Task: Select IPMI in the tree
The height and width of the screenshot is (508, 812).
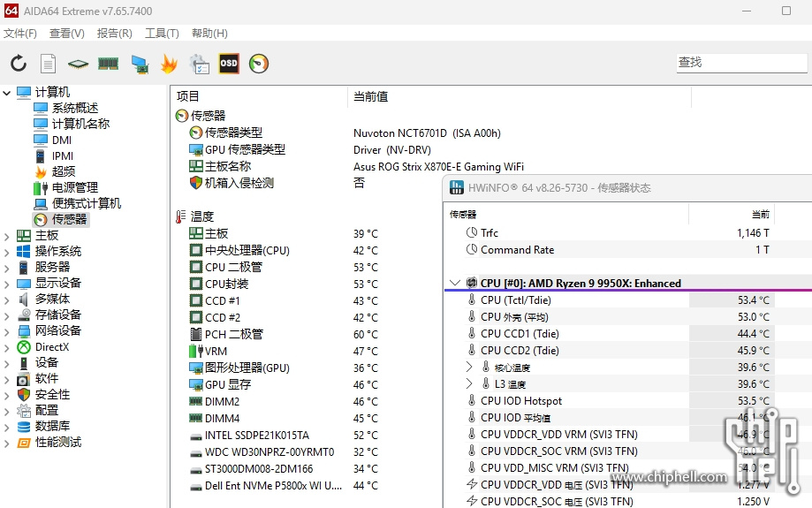Action: click(63, 155)
